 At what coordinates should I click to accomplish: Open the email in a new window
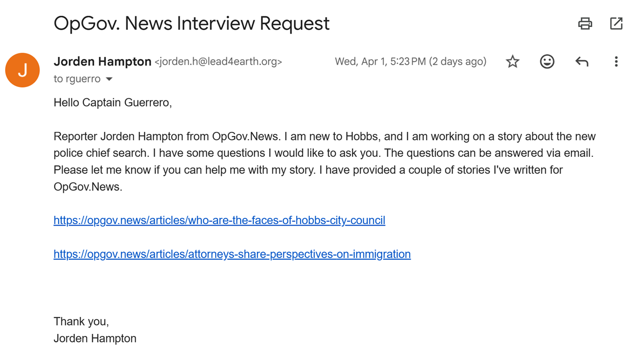point(616,23)
